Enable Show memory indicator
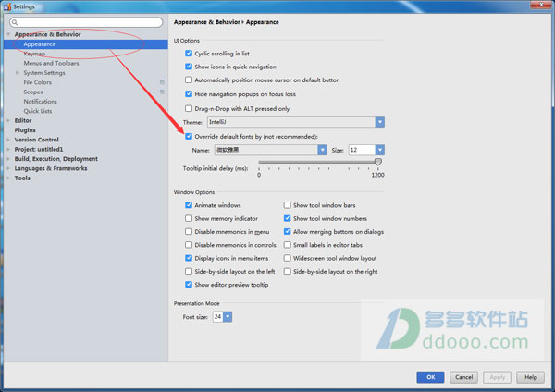 189,218
